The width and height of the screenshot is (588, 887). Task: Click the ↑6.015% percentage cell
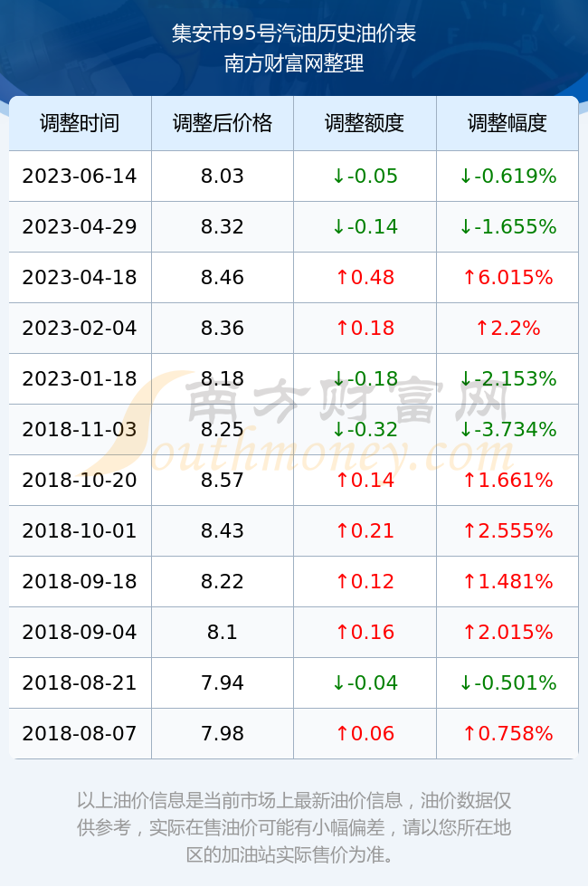click(x=507, y=277)
